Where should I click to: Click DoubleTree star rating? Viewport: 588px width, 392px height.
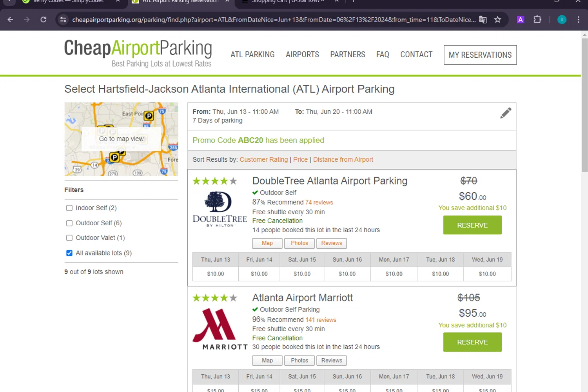pyautogui.click(x=215, y=181)
